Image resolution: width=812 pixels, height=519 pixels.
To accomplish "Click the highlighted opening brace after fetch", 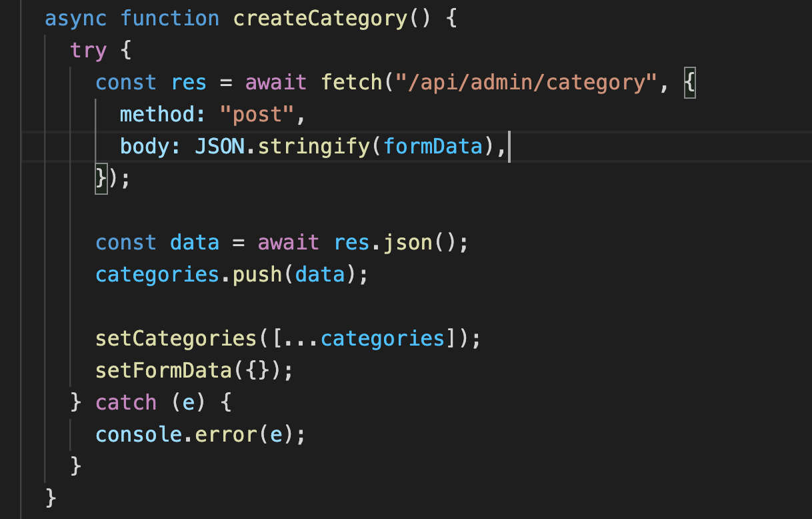I will (690, 81).
